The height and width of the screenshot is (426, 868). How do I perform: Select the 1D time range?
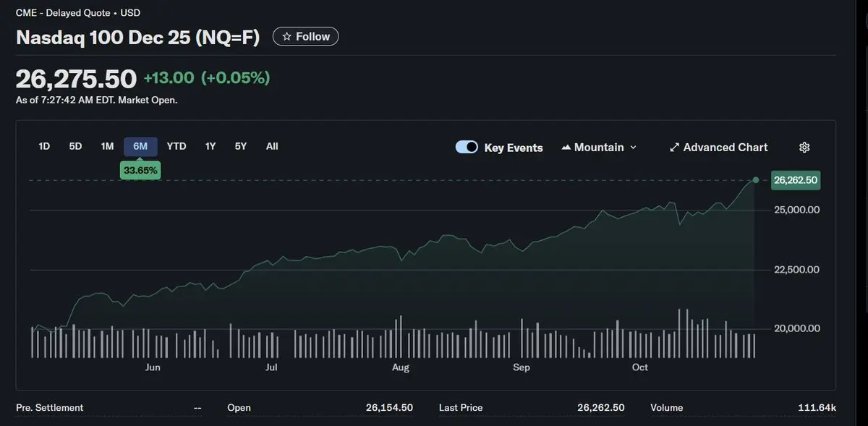44,146
